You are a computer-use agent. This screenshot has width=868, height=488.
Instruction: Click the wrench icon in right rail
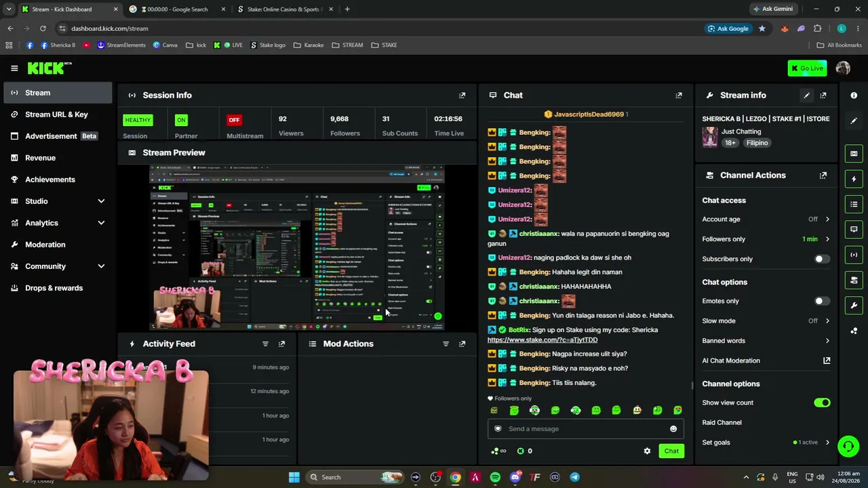(854, 305)
